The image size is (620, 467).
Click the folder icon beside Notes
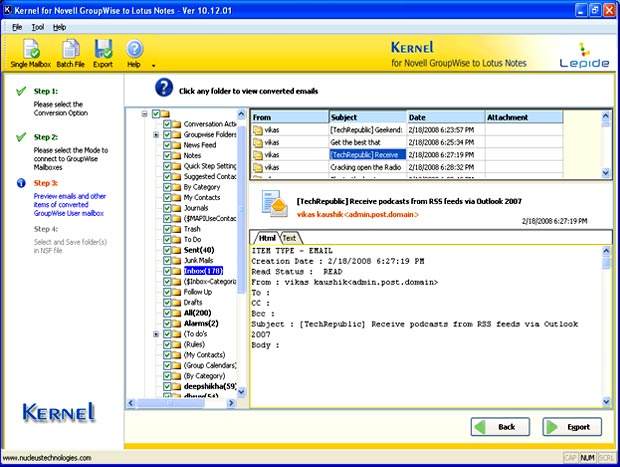(177, 156)
